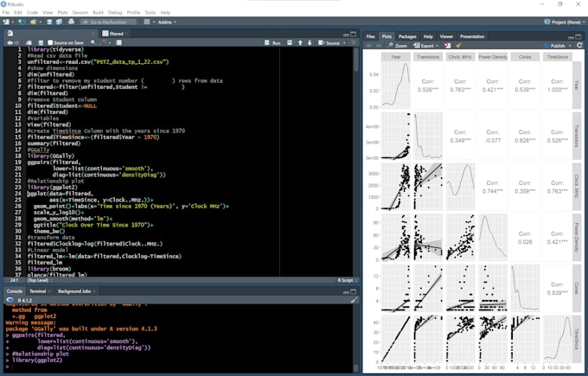Re-run the previous code region
Viewport: 588px width, 376px height.
tap(290, 42)
